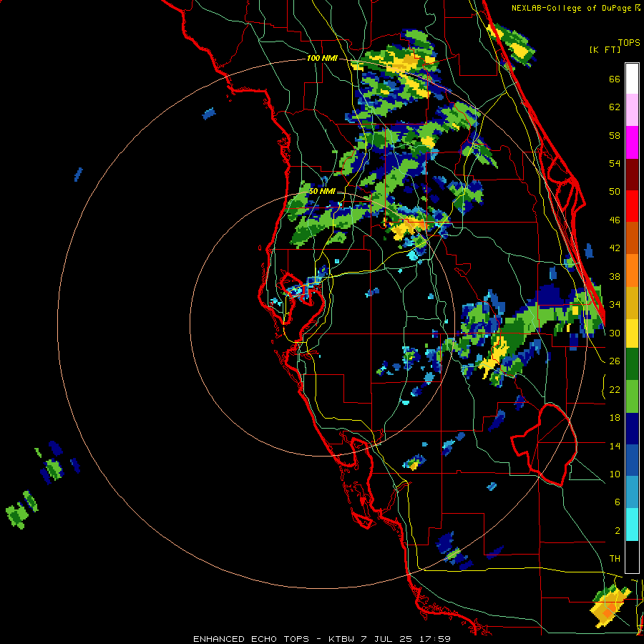Click the 46 scale label
The image size is (644, 644).
click(x=615, y=220)
